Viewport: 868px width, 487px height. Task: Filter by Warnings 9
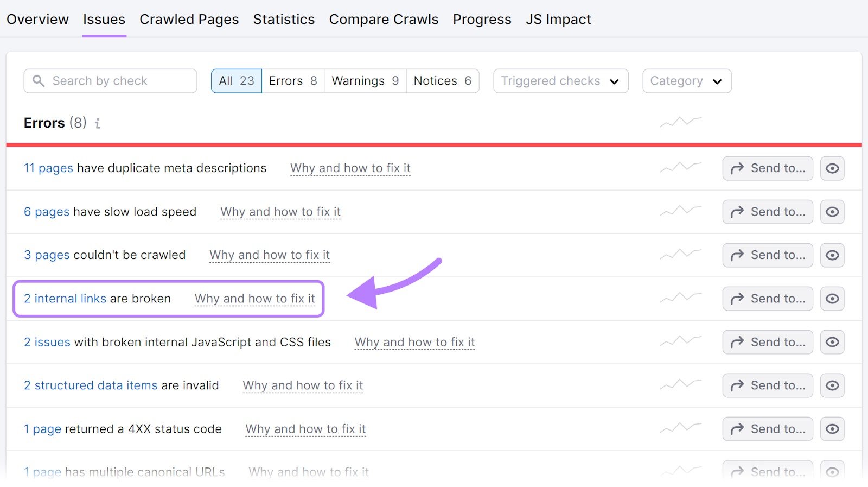click(365, 81)
